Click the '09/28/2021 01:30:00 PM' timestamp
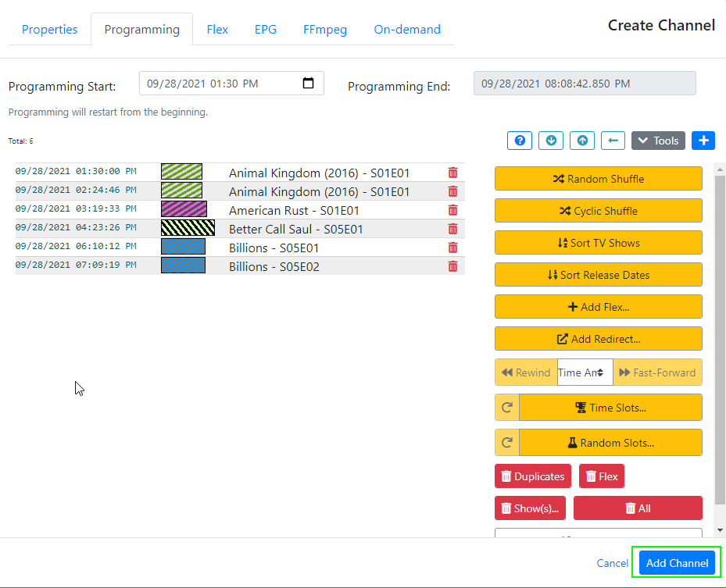This screenshot has height=588, width=726. click(76, 171)
